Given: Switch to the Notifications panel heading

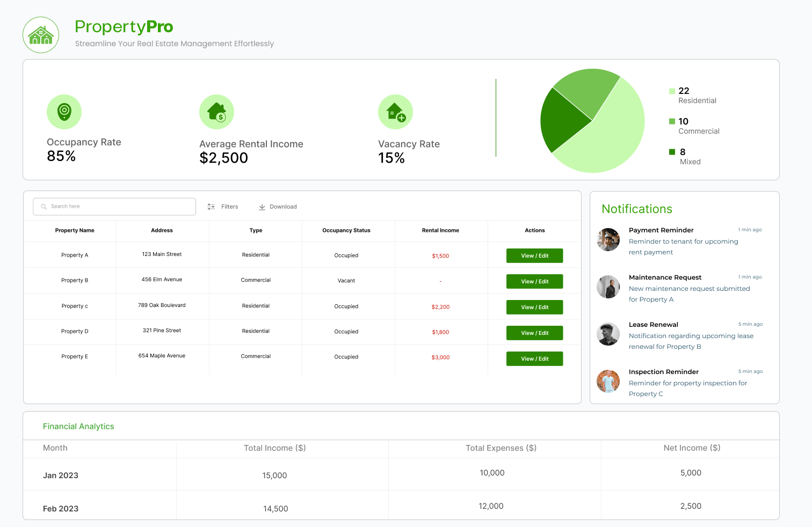Looking at the screenshot, I should pos(637,209).
